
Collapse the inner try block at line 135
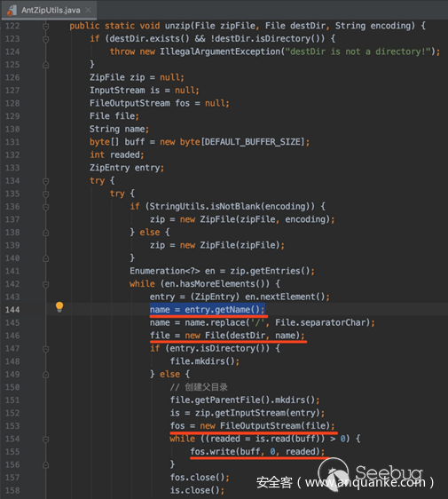[x=46, y=194]
